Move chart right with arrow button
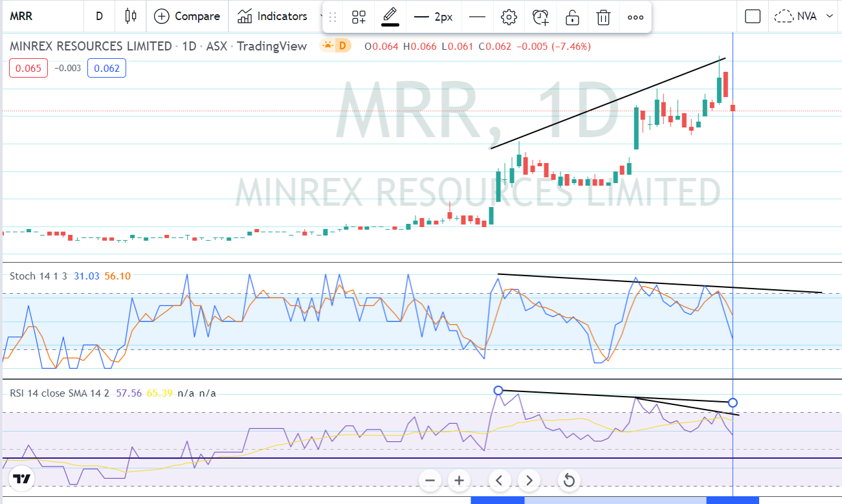 [x=529, y=480]
